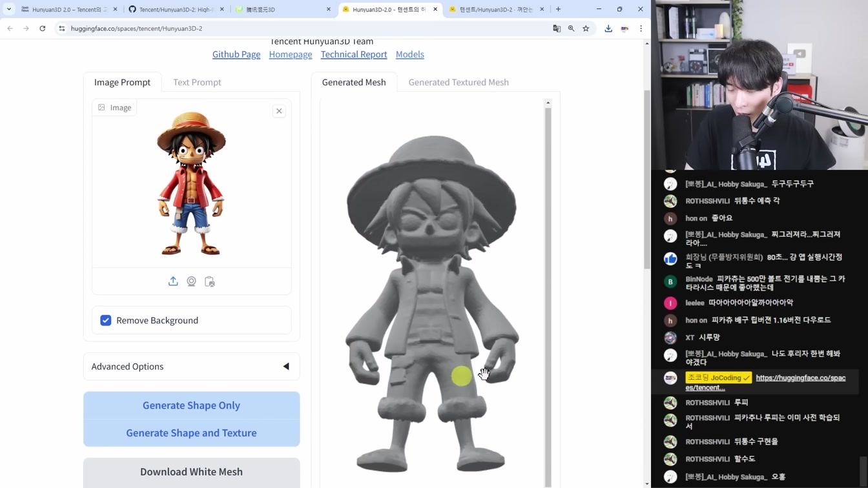868x488 pixels.
Task: Click the translate page icon
Action: (x=557, y=28)
